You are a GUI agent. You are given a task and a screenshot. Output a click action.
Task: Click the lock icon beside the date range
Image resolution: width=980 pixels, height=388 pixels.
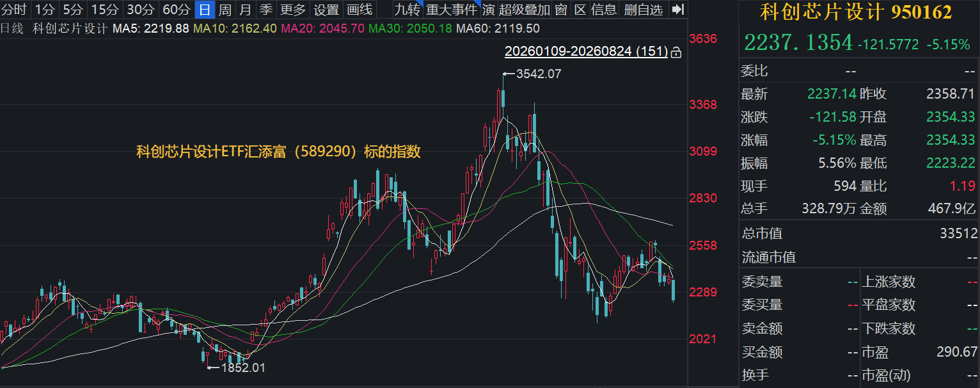676,52
